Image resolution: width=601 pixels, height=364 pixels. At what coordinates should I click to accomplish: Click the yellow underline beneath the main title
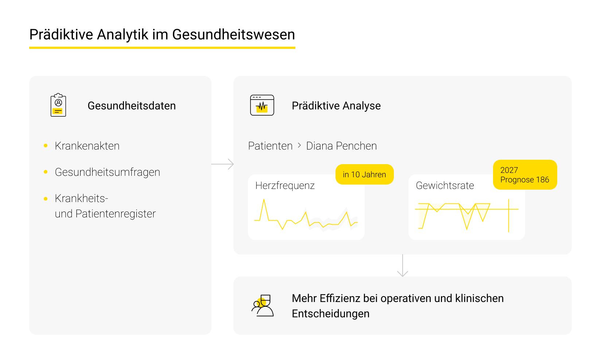162,47
